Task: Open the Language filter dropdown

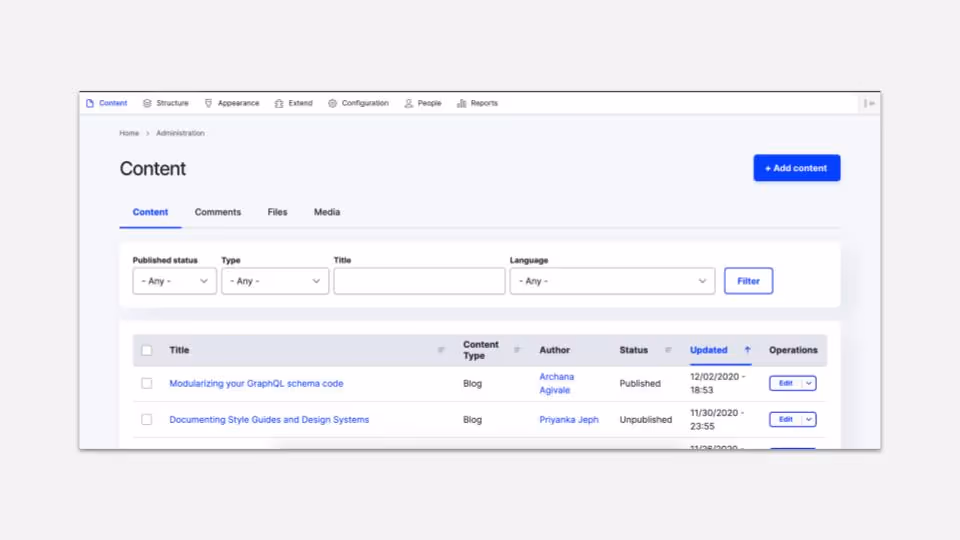Action: [612, 281]
